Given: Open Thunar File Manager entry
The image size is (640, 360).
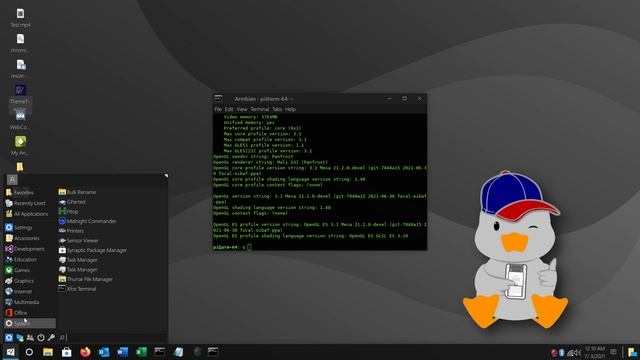Looking at the screenshot, I should [85, 279].
